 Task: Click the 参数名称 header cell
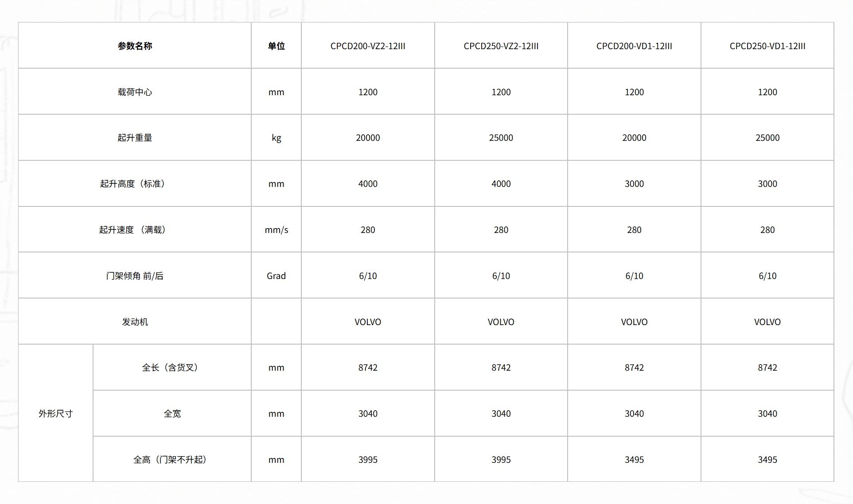tap(135, 46)
